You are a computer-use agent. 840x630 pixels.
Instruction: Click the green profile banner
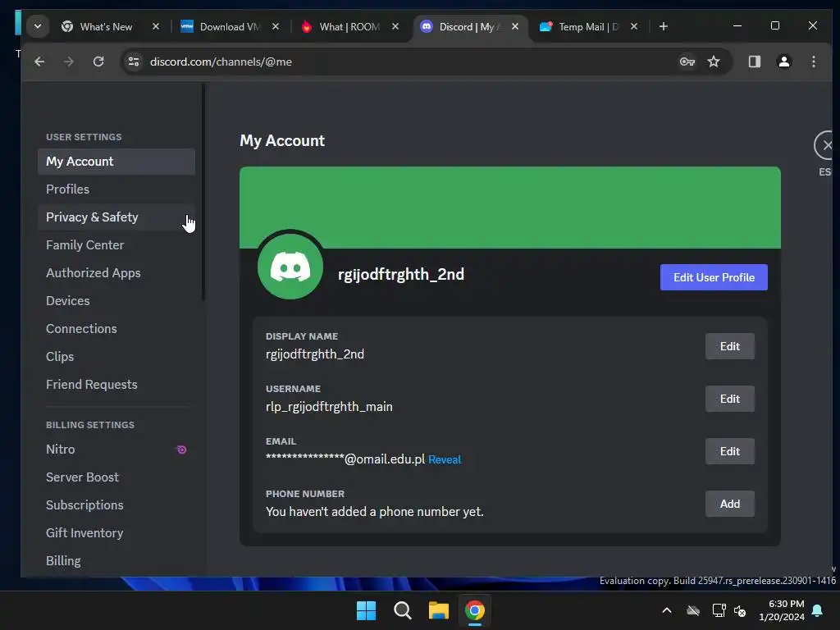point(510,208)
